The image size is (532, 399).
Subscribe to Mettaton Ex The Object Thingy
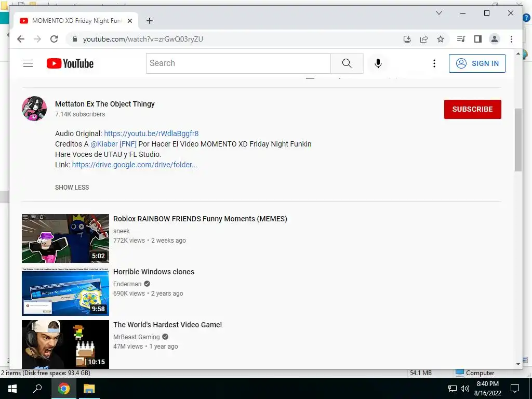click(x=472, y=109)
